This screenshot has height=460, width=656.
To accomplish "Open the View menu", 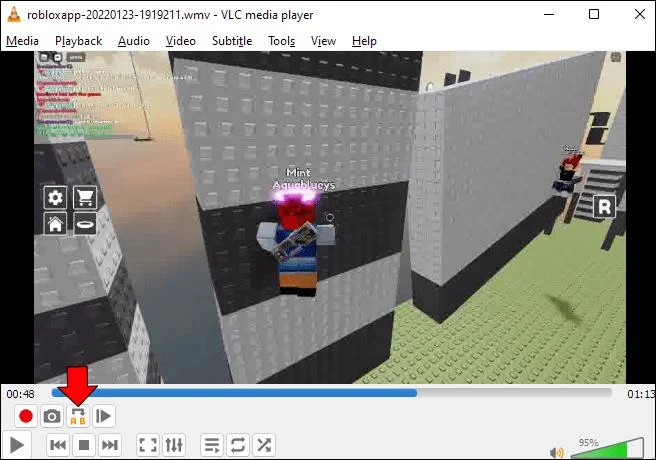I will coord(323,41).
